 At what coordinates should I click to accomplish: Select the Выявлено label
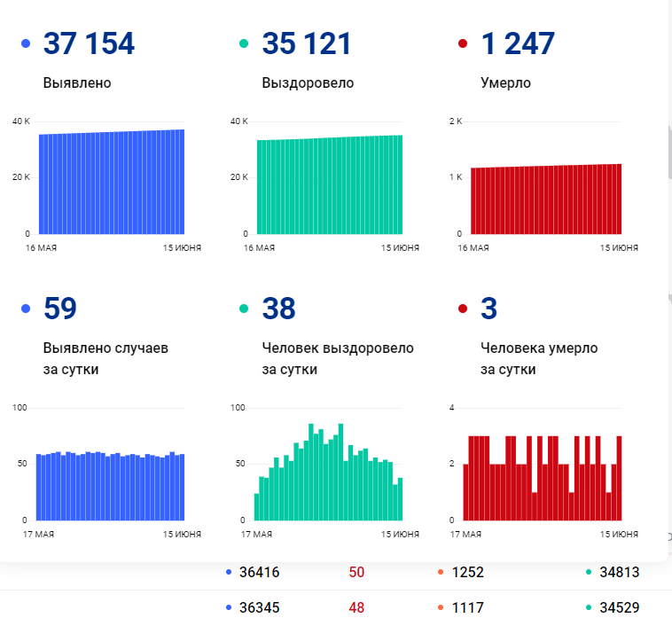click(x=77, y=82)
